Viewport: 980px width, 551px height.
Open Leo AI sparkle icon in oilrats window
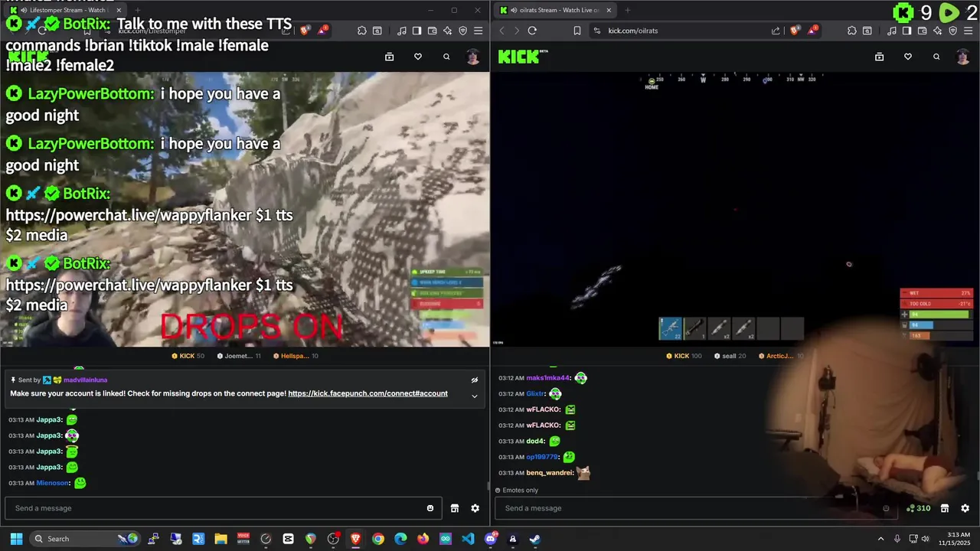point(937,31)
